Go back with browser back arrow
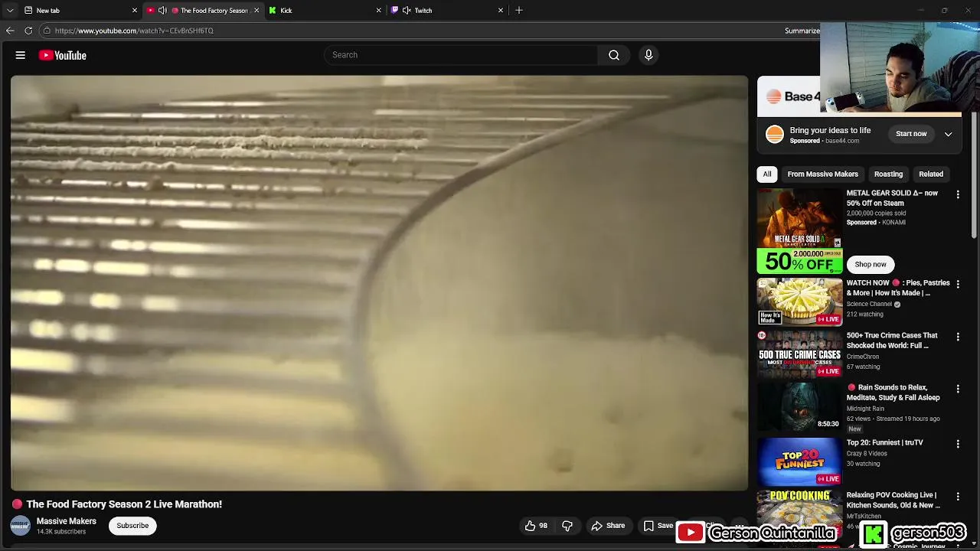 10,31
